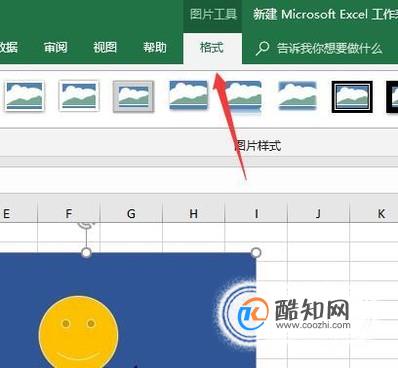Click the top-right corner resize handle of the picture
This screenshot has height=368, width=398.
pyautogui.click(x=256, y=253)
